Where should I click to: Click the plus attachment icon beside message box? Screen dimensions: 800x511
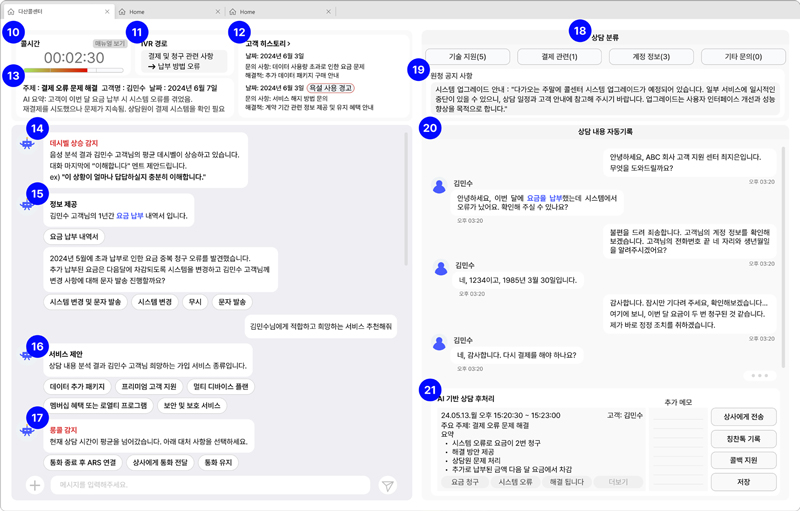(x=35, y=485)
